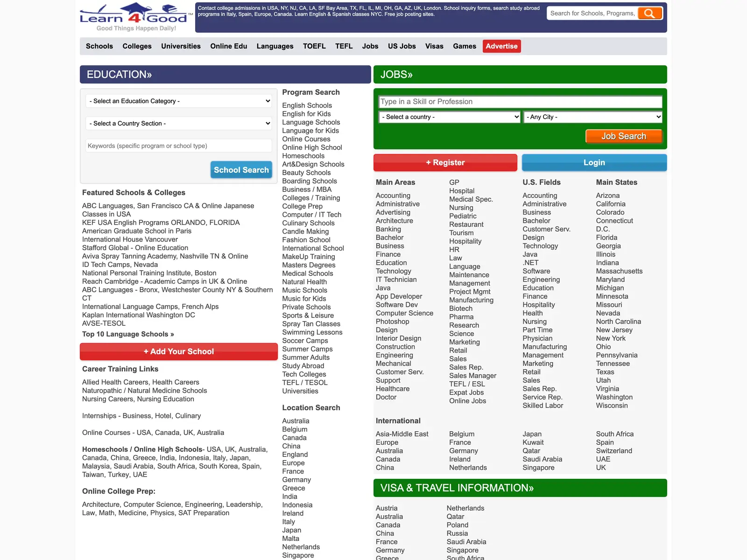Open the California state jobs link

[611, 204]
